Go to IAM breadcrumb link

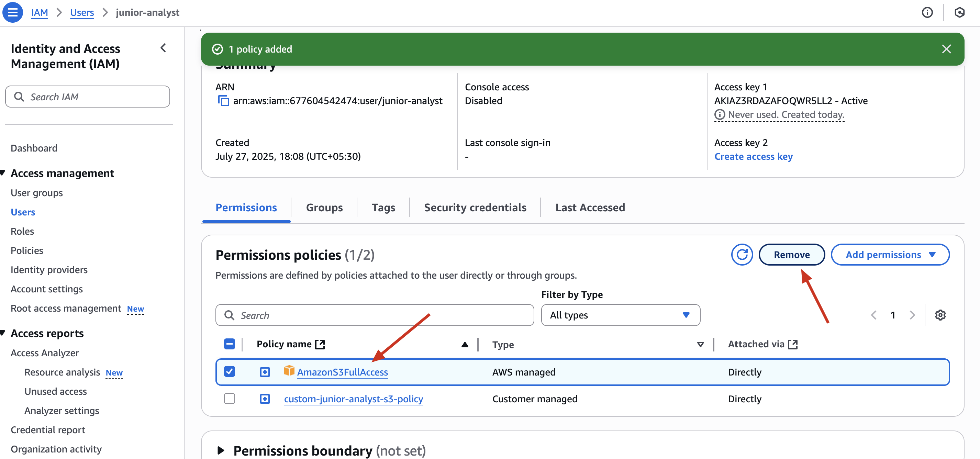[40, 12]
